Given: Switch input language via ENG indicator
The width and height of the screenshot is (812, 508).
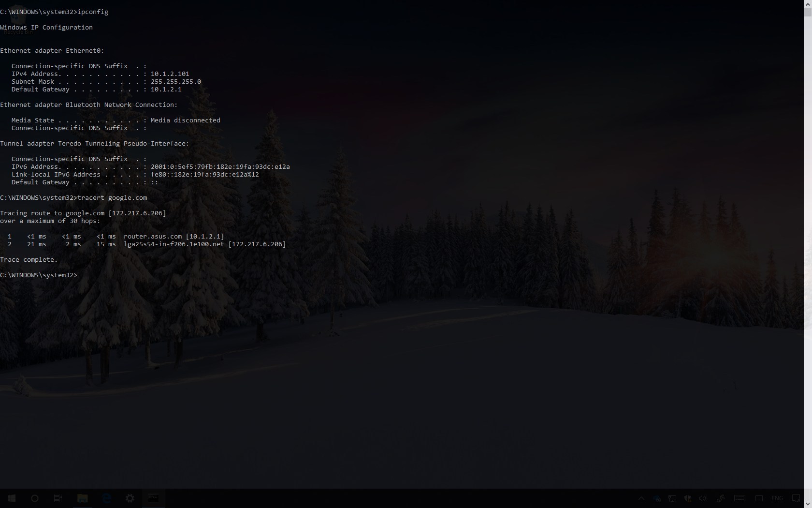Looking at the screenshot, I should (x=777, y=498).
